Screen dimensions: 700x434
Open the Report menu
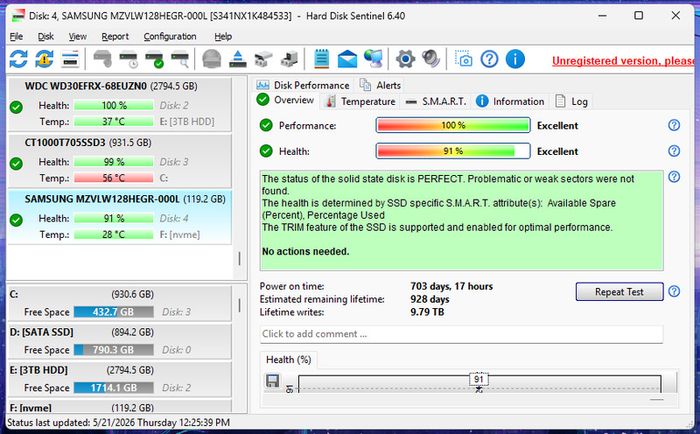pyautogui.click(x=115, y=37)
